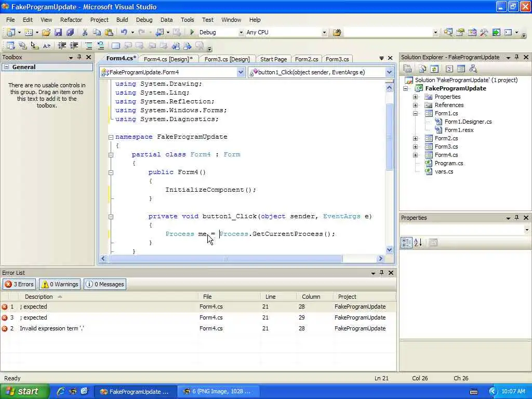Toggle the 0 Messages filter button
Screen dimensions: 532x399
105,284
